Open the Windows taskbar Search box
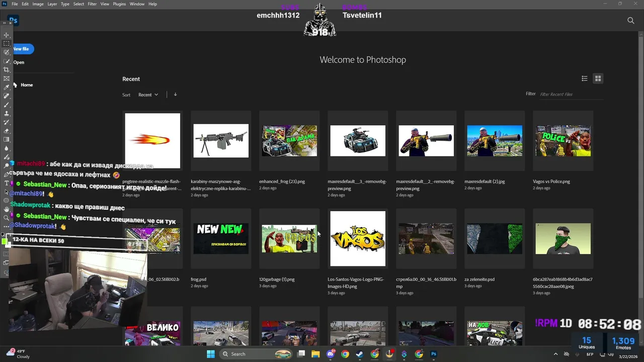Image resolution: width=644 pixels, height=362 pixels. [256, 354]
